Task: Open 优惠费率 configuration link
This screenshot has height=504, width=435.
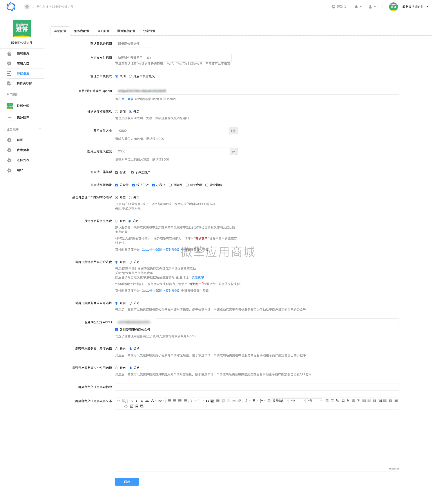Action: click(x=198, y=278)
